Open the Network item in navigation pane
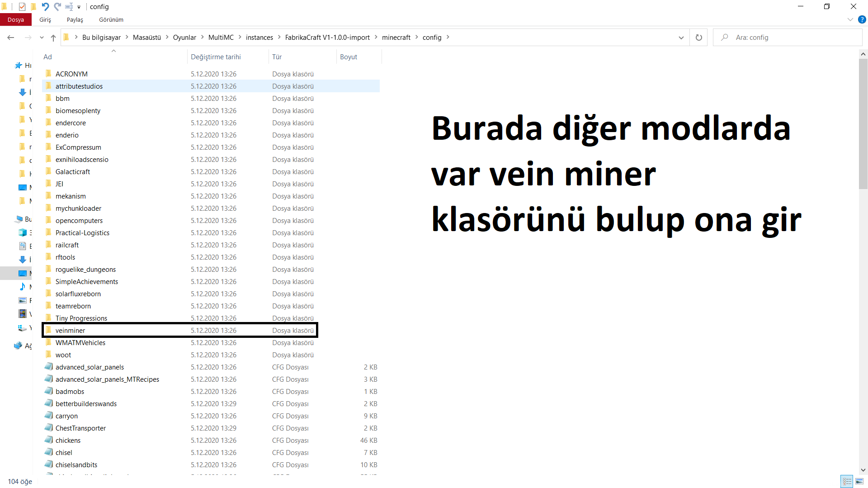 [x=18, y=346]
